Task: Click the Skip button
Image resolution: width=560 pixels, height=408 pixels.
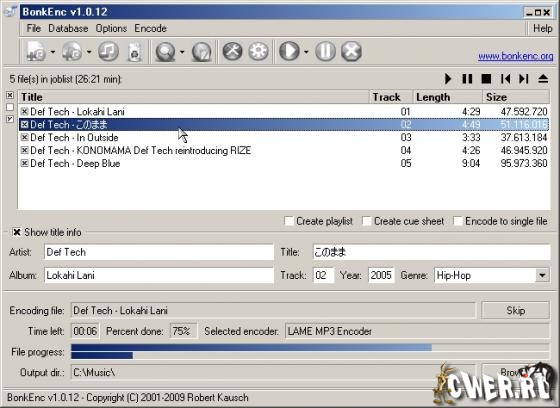Action: [x=515, y=310]
